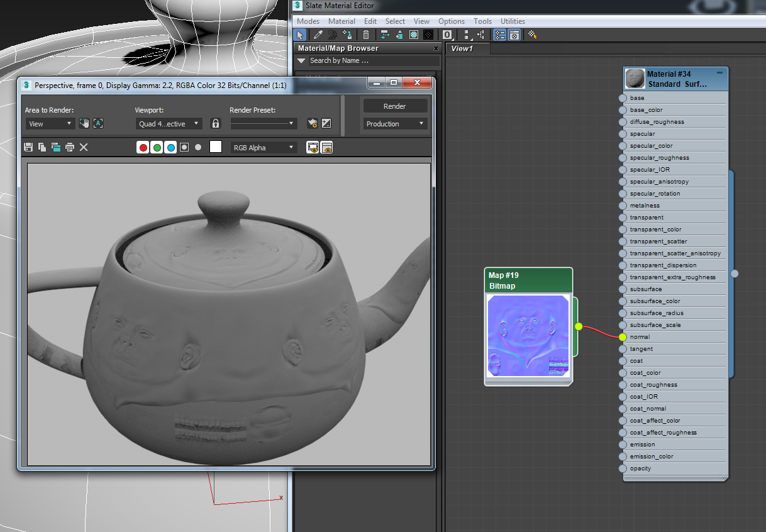
Task: Clear the render frame with X icon
Action: click(84, 147)
